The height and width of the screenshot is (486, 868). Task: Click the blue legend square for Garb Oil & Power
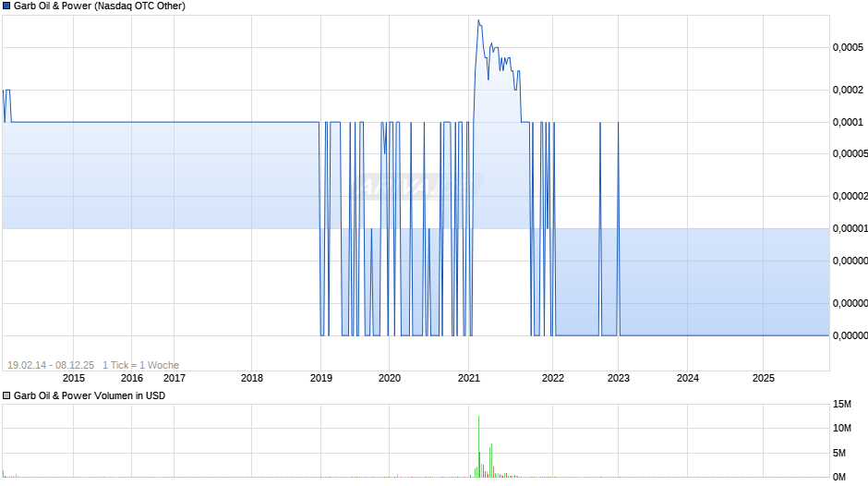[6, 6]
